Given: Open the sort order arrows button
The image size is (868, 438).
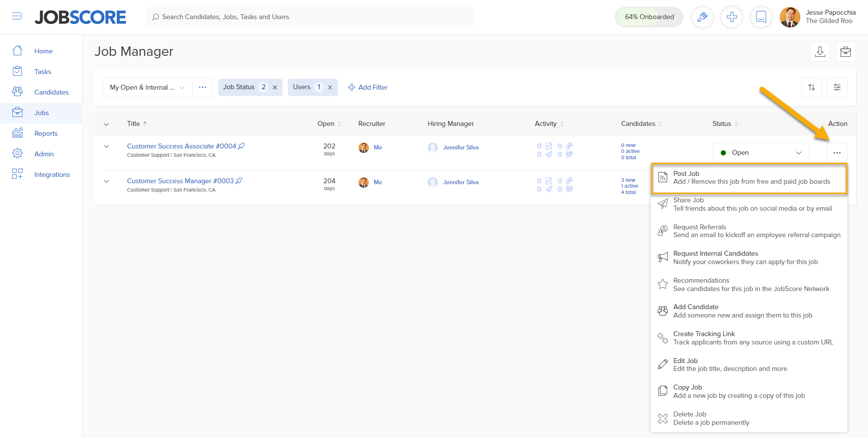Looking at the screenshot, I should [x=812, y=87].
